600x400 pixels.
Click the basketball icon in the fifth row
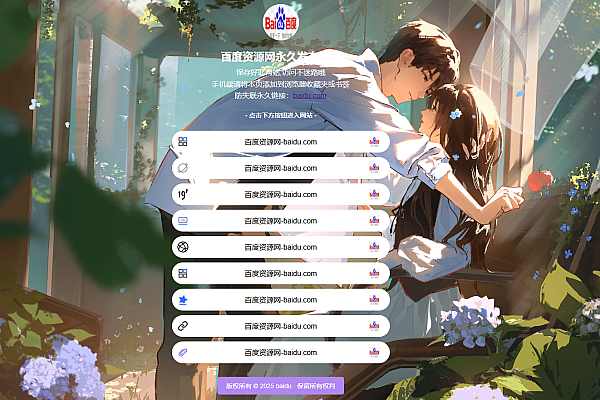tap(183, 246)
